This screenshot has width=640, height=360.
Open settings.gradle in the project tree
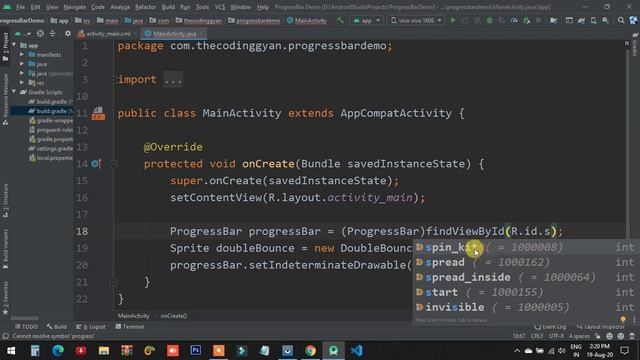coord(51,149)
